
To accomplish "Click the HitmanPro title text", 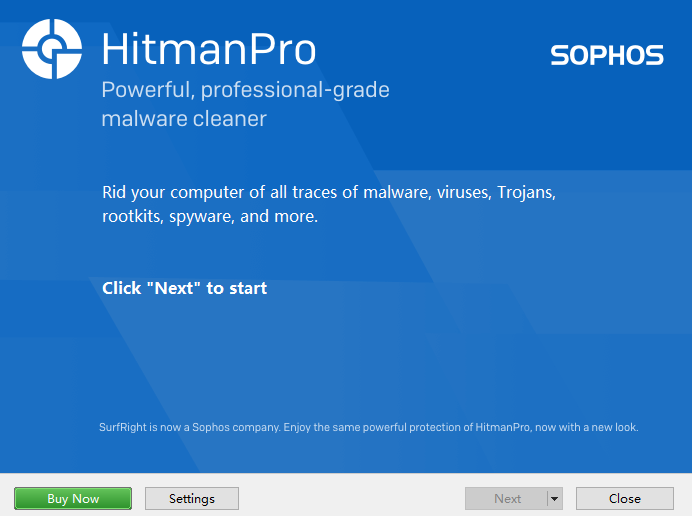I will [x=209, y=49].
